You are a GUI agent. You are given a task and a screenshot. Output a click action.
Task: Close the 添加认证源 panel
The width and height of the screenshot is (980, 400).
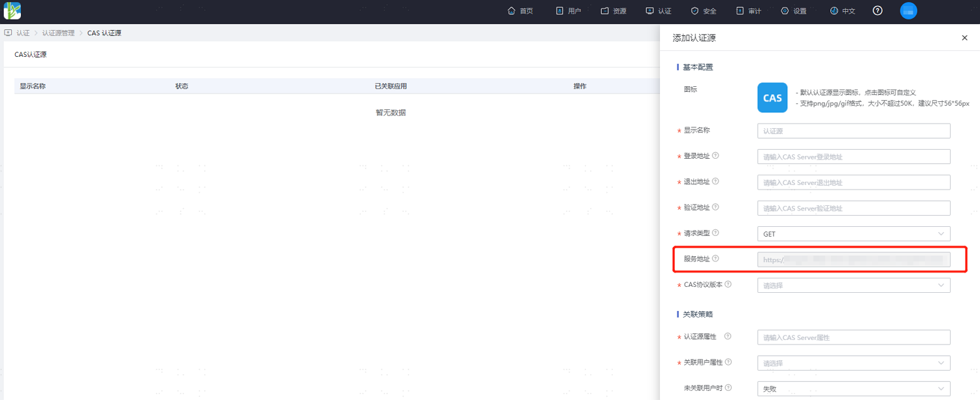pos(964,38)
